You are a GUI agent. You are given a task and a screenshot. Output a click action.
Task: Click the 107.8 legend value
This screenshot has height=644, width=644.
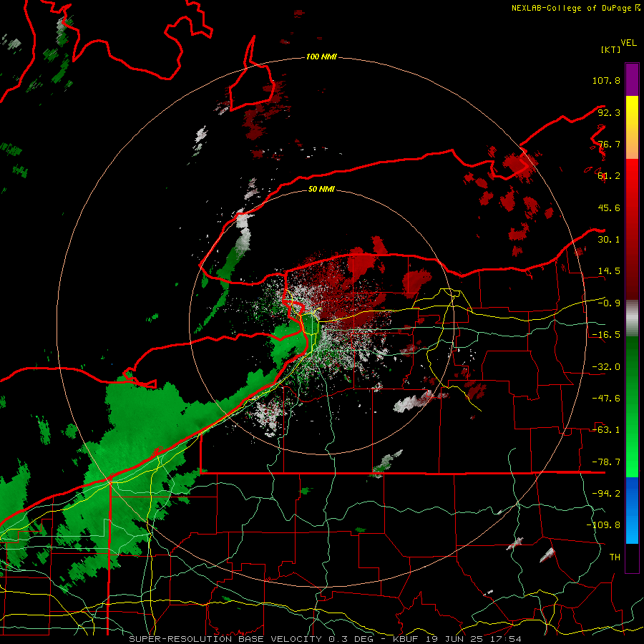(606, 80)
